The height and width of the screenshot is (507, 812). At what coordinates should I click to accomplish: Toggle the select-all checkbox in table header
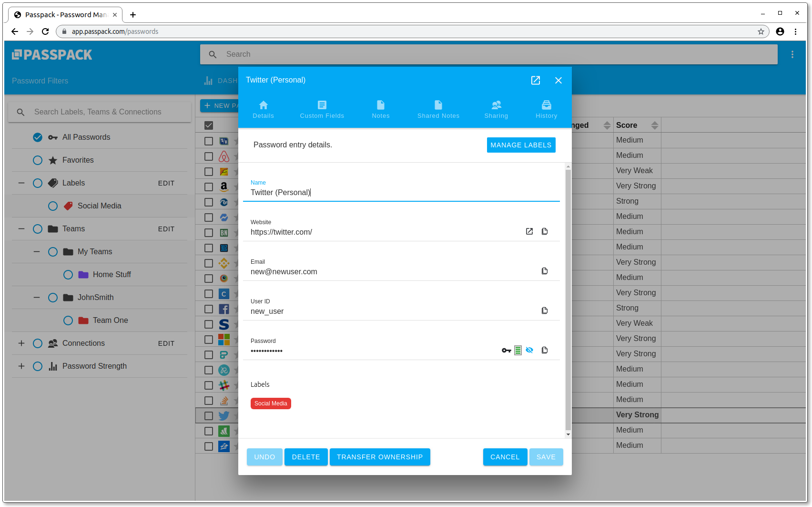209,125
